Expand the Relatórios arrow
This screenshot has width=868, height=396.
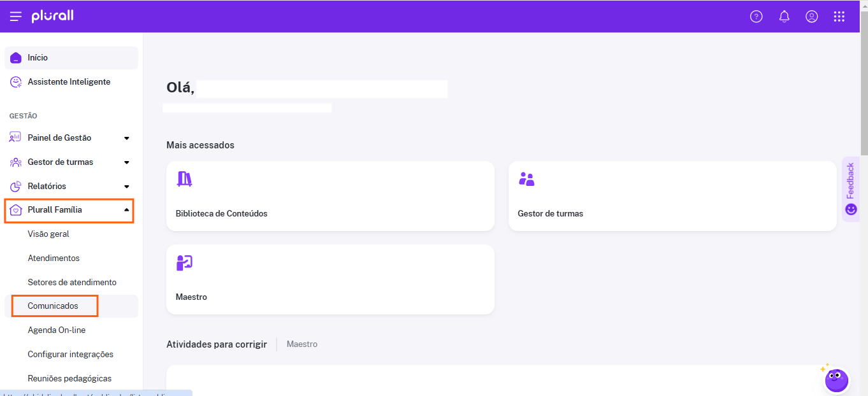[x=127, y=187]
